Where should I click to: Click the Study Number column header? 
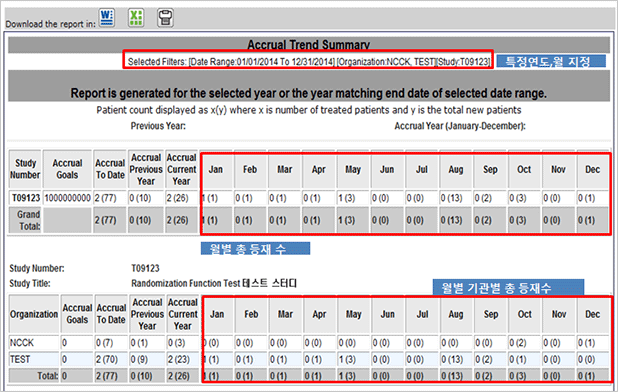coord(25,169)
